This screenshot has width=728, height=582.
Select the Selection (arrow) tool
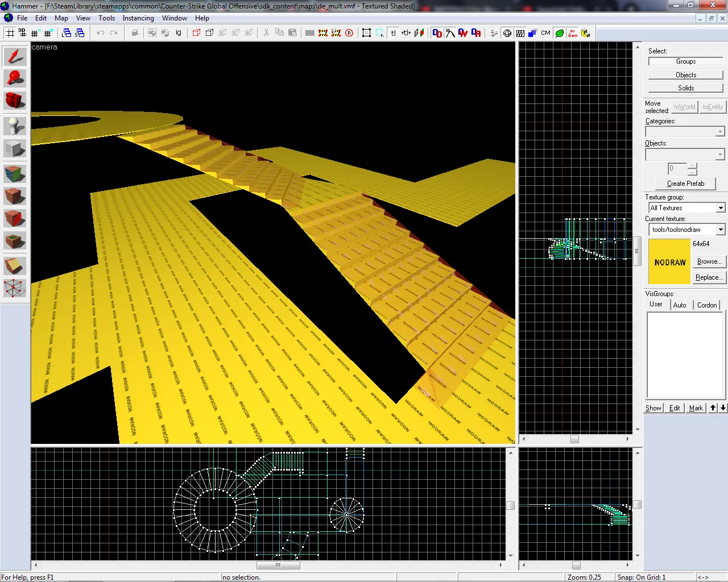(x=15, y=56)
